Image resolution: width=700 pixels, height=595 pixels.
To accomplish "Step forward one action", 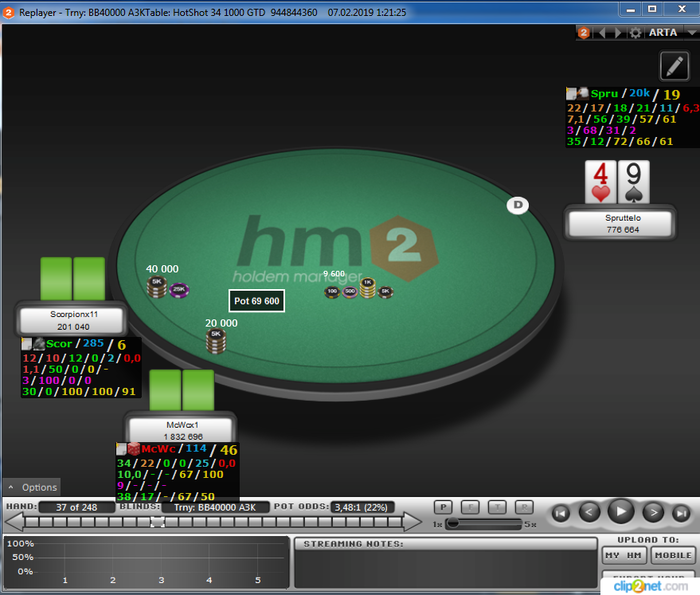I will (653, 512).
